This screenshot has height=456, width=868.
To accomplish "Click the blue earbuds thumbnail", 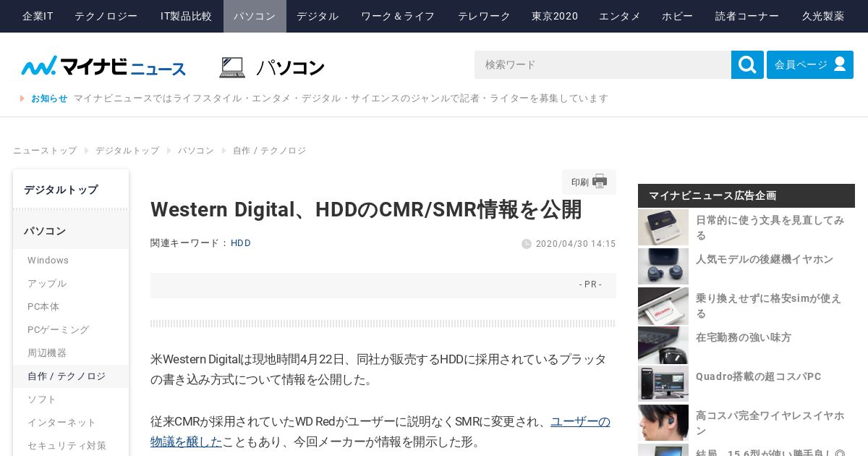I will 663,266.
